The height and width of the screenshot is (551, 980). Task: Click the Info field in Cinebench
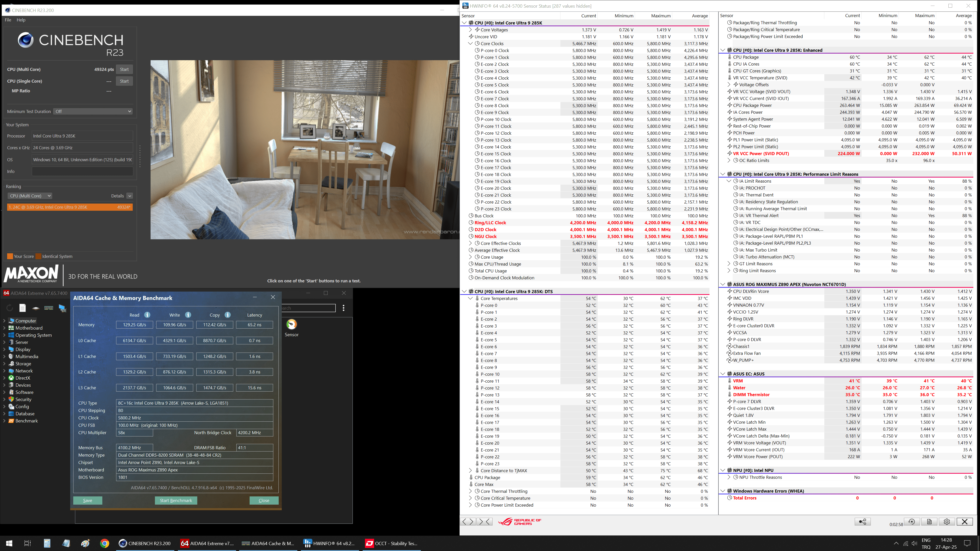82,171
